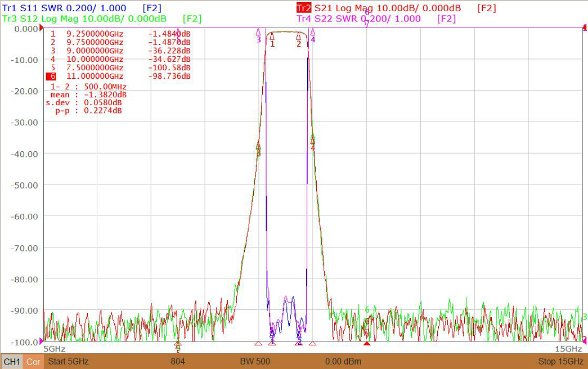Click marker 5 triangle on frequency axis
Image resolution: width=588 pixels, height=369 pixels.
178,344
